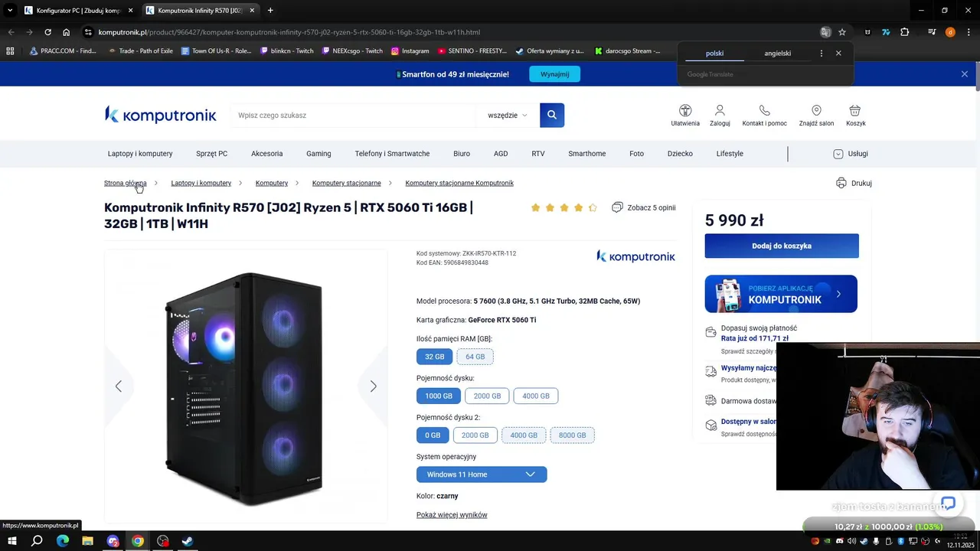
Task: Click Chrome reload page icon
Action: pos(47,32)
